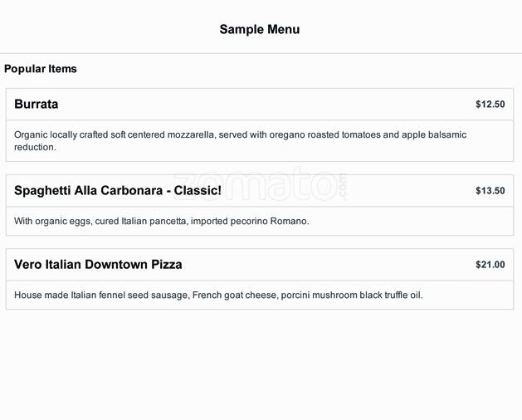Open Spaghetti Alla Carbonara - Classic! item
The height and width of the screenshot is (420, 522).
point(117,191)
